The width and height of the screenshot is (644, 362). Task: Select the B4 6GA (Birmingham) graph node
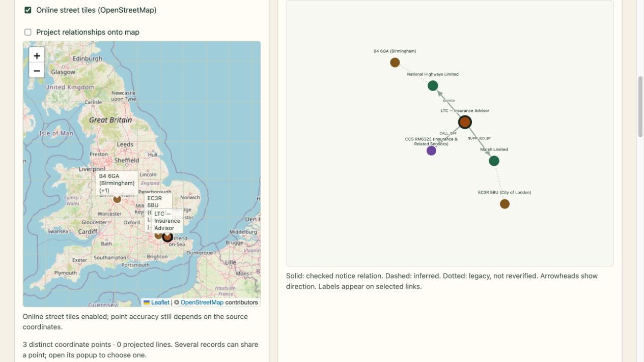click(395, 63)
